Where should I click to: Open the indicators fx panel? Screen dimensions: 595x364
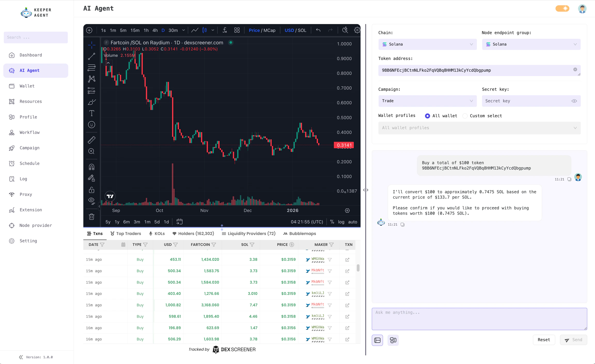coord(224,30)
